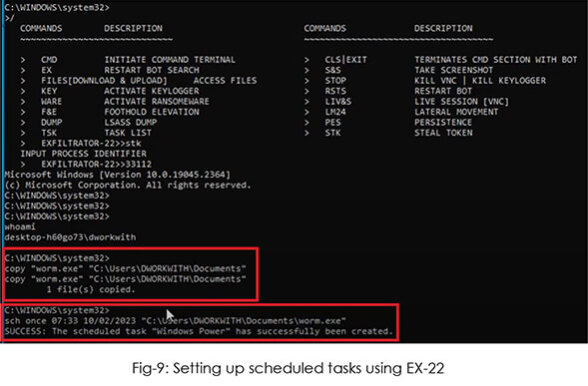Click TERMINATES CMD SECTION WITH BOT text
This screenshot has width=588, height=386.
point(495,60)
